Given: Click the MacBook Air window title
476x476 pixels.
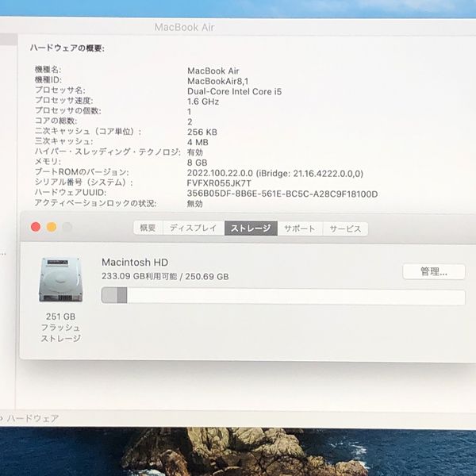Looking at the screenshot, I should pos(185,27).
